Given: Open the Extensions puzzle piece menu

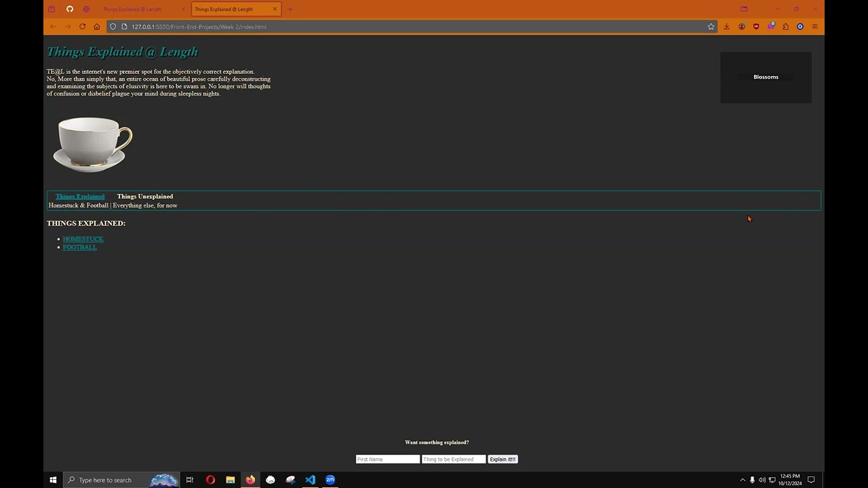Looking at the screenshot, I should 785,26.
